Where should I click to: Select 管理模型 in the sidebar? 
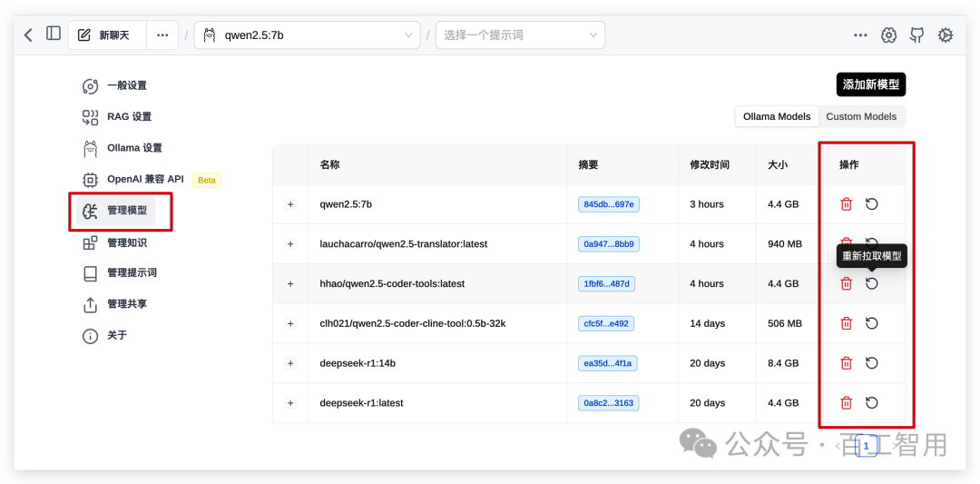(x=115, y=211)
